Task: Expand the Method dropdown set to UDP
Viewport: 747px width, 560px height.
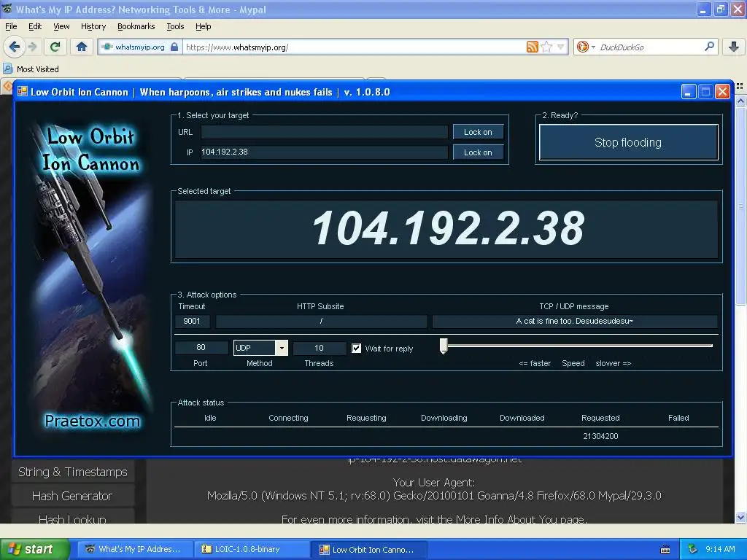Action: (x=282, y=348)
